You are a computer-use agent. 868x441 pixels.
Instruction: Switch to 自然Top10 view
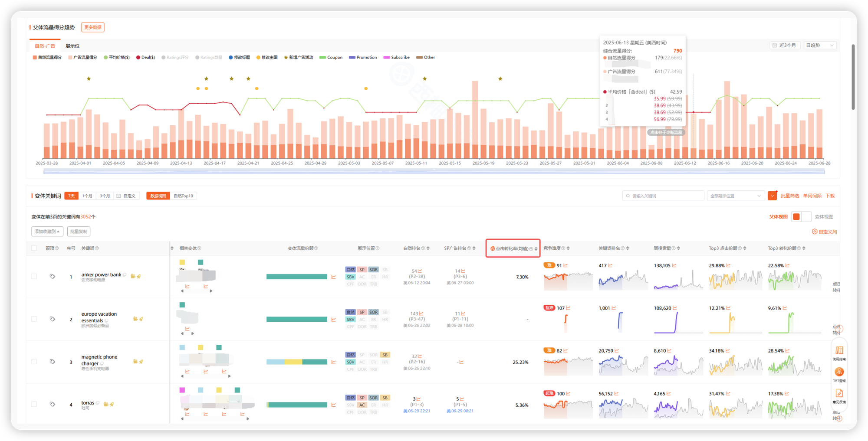tap(184, 196)
